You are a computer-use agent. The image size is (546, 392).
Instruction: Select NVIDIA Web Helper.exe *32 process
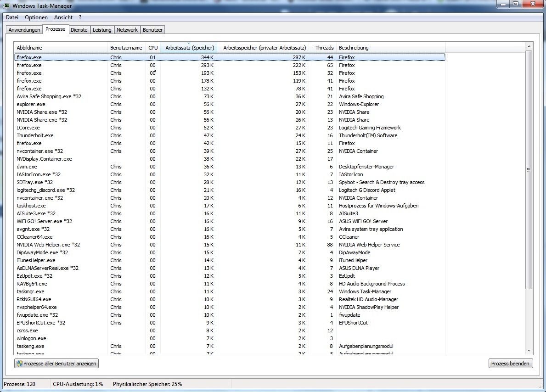(230, 245)
